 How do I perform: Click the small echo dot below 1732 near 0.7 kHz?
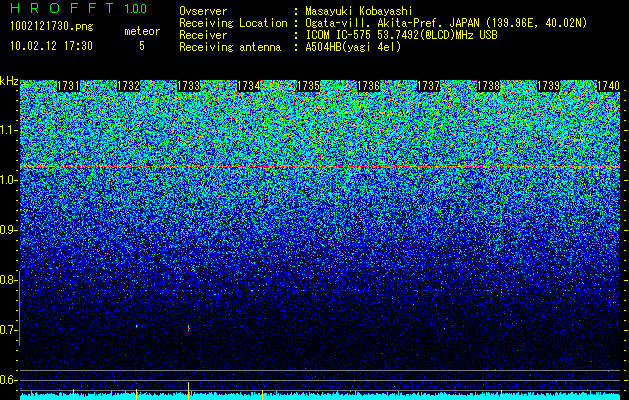[x=137, y=326]
